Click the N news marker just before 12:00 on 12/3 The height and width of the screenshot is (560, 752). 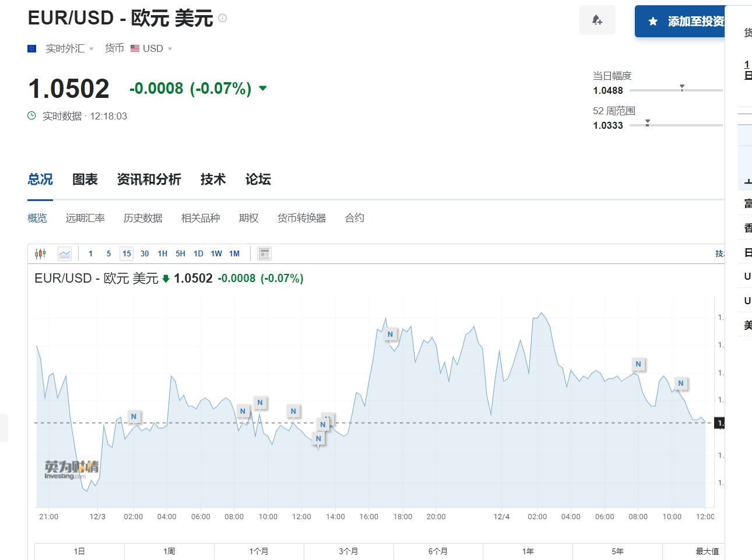(293, 411)
